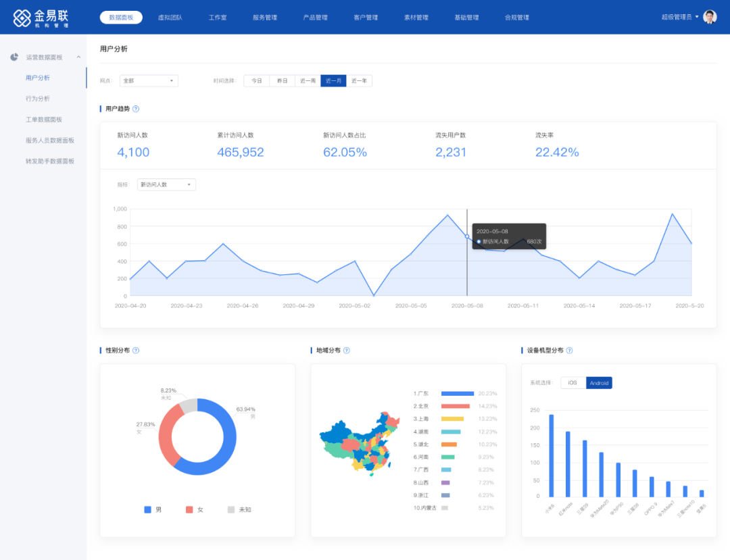Click help icon next to 用户趋势
730x560 pixels.
[x=136, y=109]
